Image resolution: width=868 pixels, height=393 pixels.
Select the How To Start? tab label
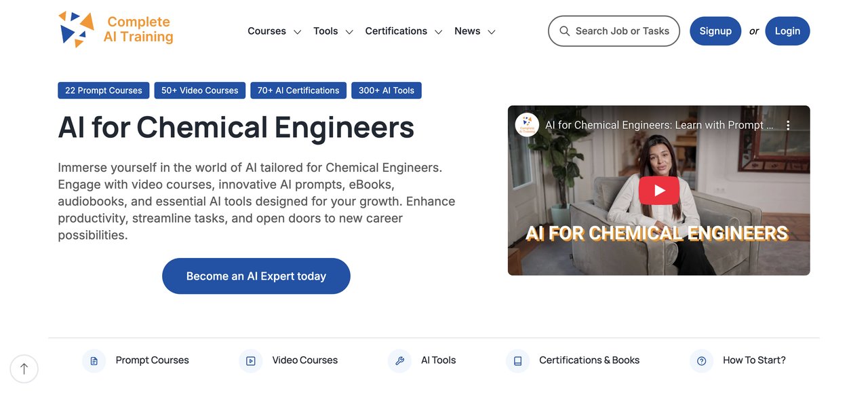tap(754, 360)
